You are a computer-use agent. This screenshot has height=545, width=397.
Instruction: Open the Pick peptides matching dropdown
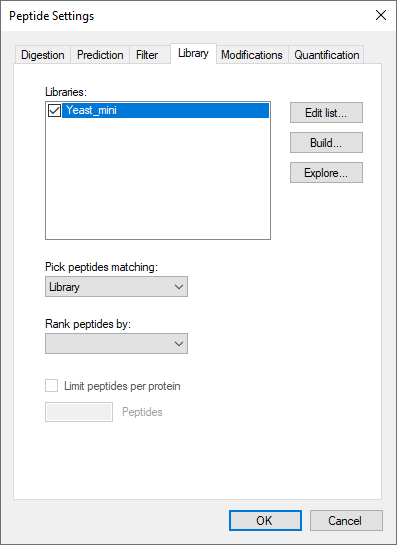coord(116,287)
